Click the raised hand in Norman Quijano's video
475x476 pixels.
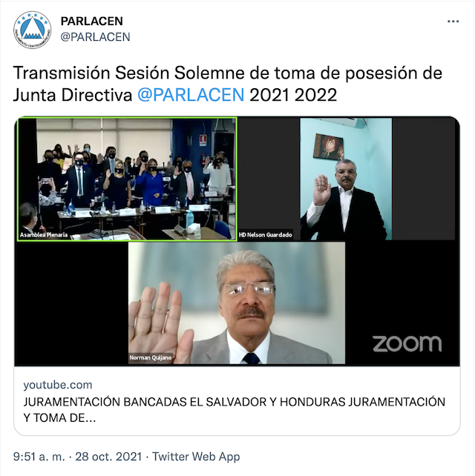160,322
